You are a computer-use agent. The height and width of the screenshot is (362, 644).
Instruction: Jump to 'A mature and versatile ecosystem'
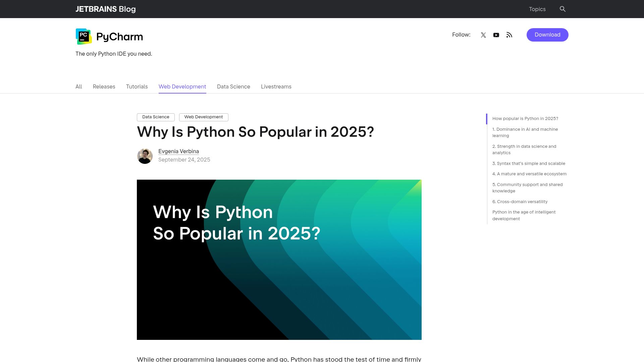click(x=529, y=174)
